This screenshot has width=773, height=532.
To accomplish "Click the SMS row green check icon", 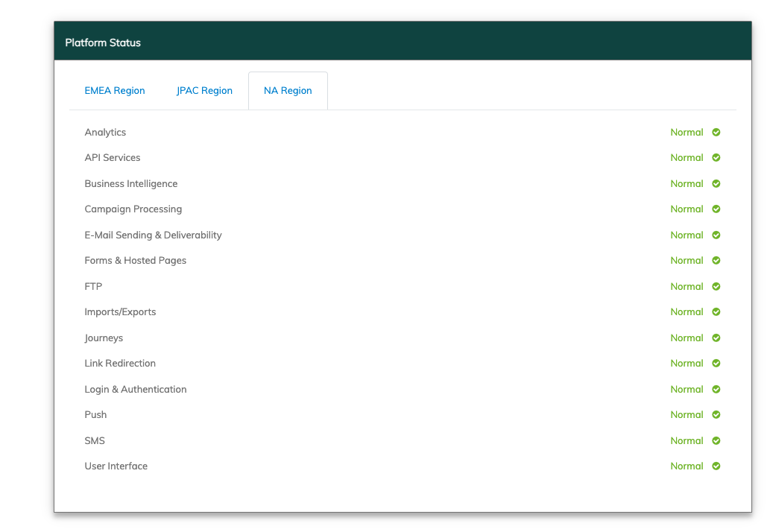I will [716, 441].
